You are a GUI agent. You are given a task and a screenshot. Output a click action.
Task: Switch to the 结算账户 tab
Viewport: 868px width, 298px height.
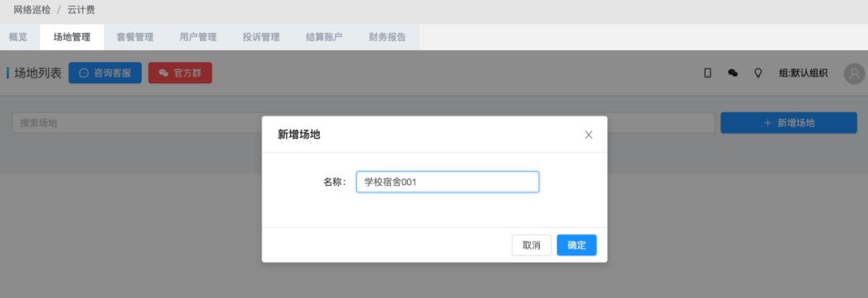coord(325,37)
